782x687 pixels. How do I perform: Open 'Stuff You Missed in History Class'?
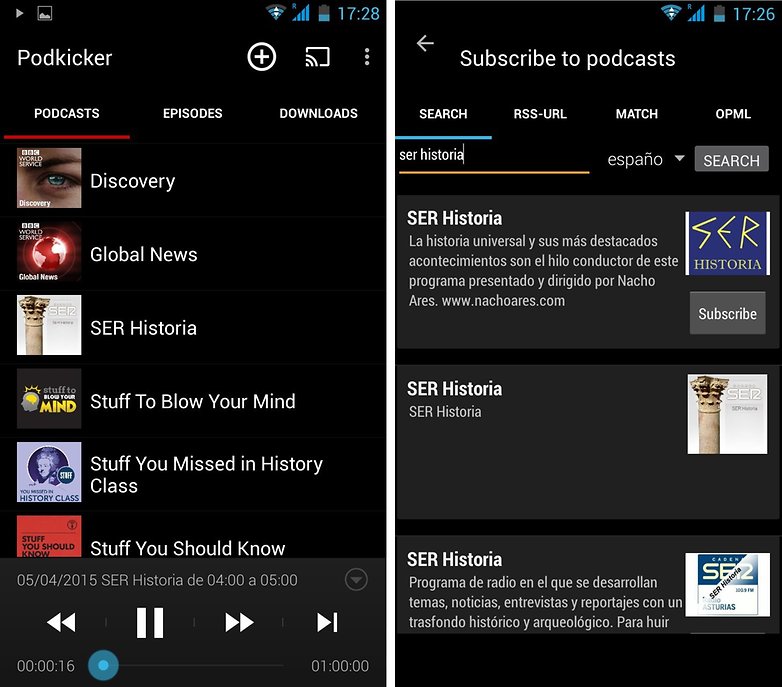pos(206,475)
